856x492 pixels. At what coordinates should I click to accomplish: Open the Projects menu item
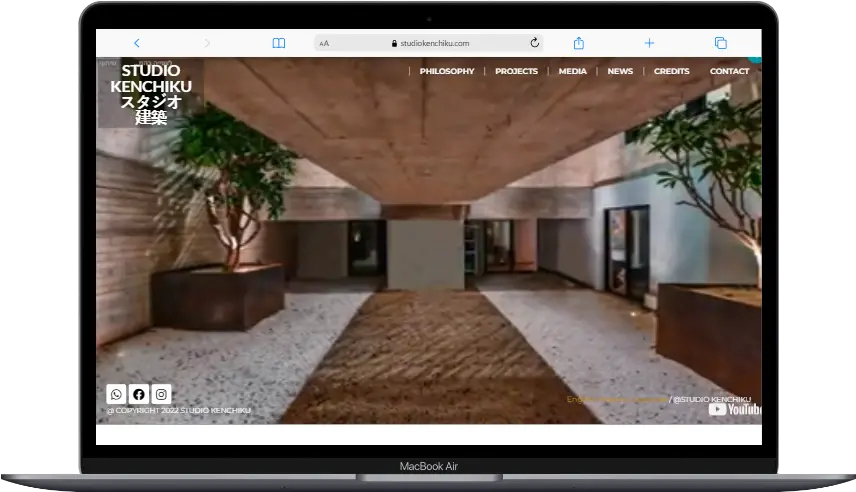pos(516,71)
